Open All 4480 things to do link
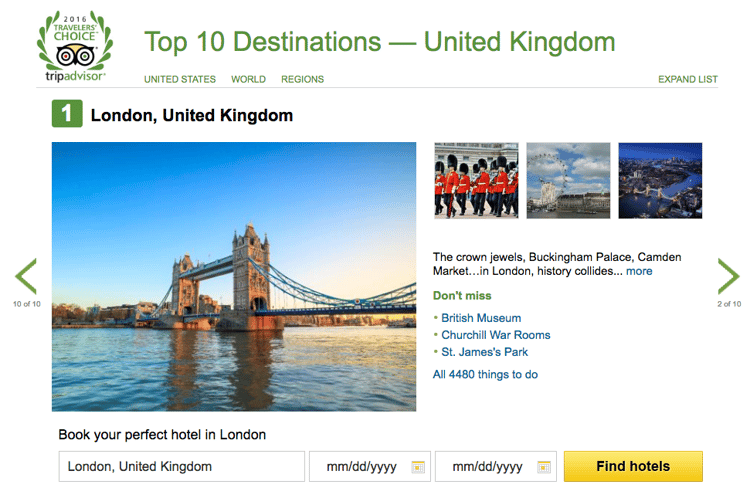 [x=485, y=374]
